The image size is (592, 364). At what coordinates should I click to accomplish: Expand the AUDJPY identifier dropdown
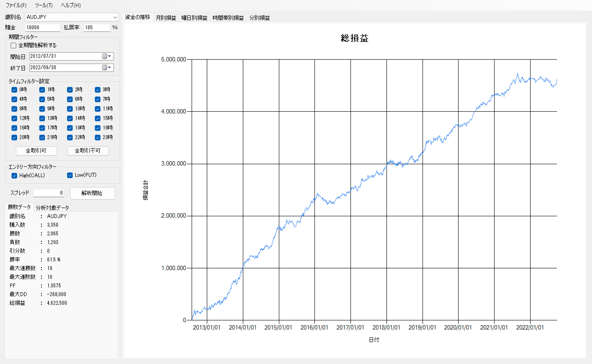(x=115, y=17)
